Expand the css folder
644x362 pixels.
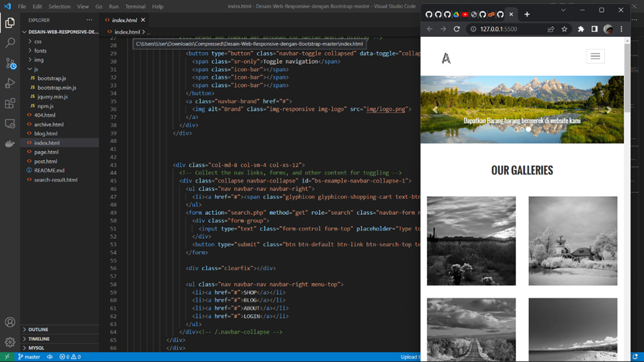click(38, 42)
